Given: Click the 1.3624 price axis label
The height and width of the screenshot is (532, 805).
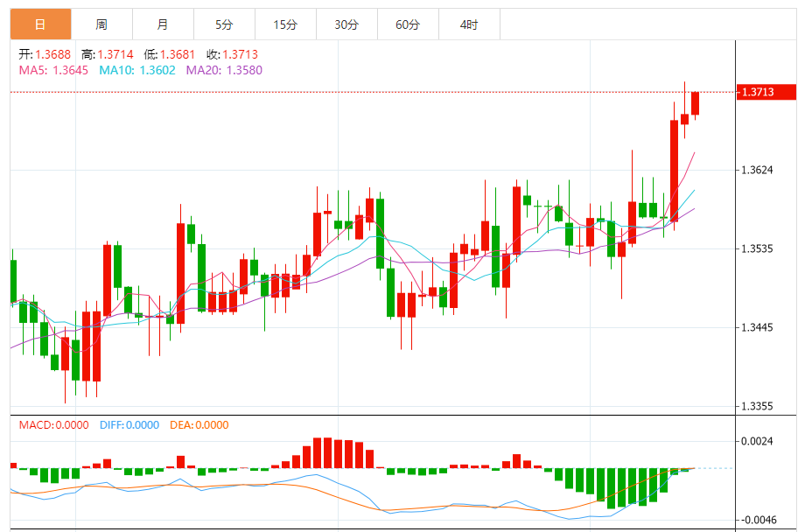Looking at the screenshot, I should click(x=757, y=170).
